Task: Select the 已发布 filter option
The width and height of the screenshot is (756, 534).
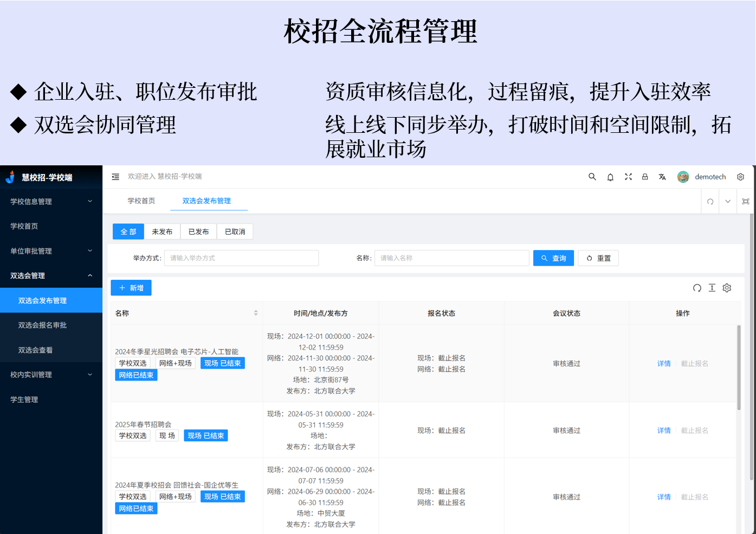Action: click(x=198, y=231)
